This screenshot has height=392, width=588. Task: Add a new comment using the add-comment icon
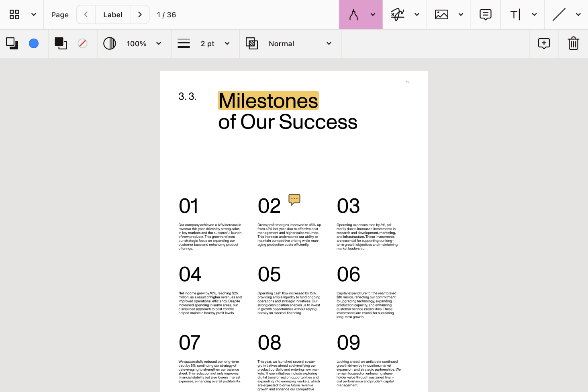[544, 43]
